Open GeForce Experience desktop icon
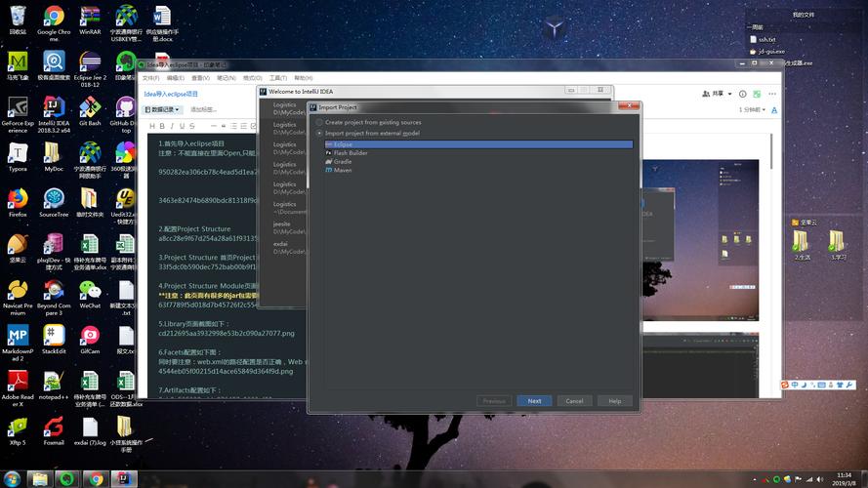Image resolution: width=868 pixels, height=488 pixels. [18, 114]
